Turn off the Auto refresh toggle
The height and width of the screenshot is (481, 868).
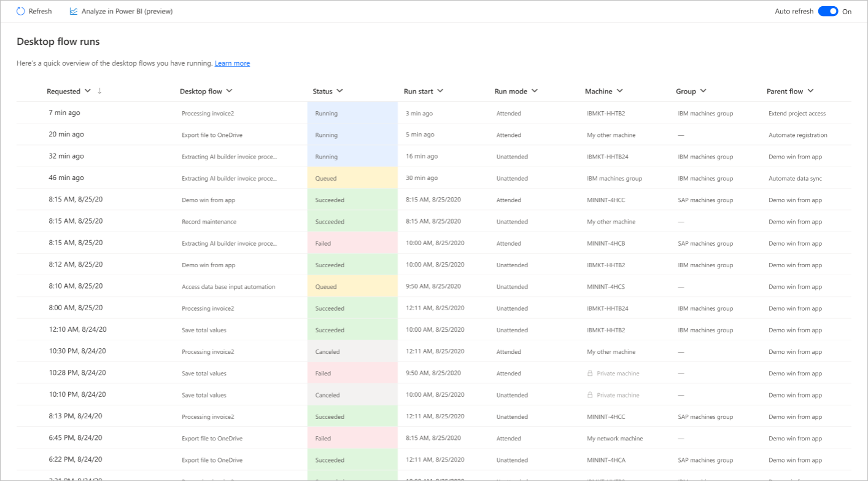click(x=828, y=11)
